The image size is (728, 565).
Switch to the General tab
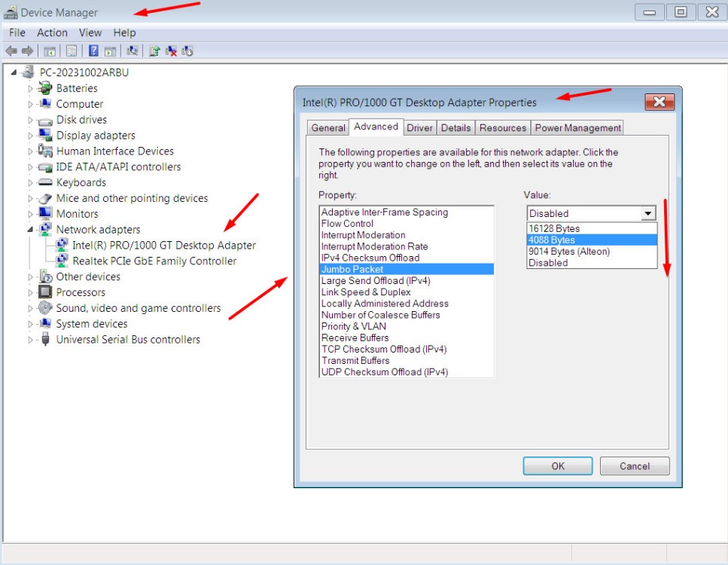327,128
